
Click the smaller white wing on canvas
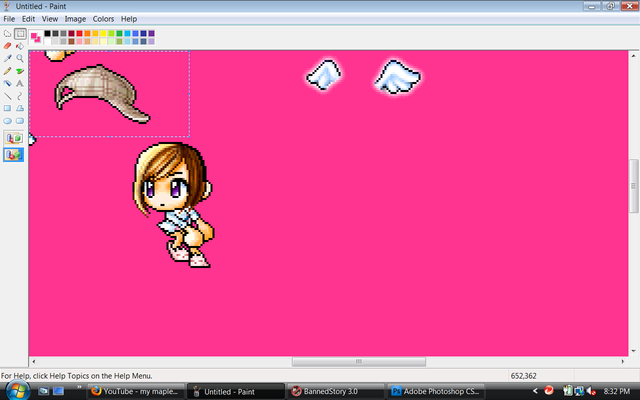[324, 74]
